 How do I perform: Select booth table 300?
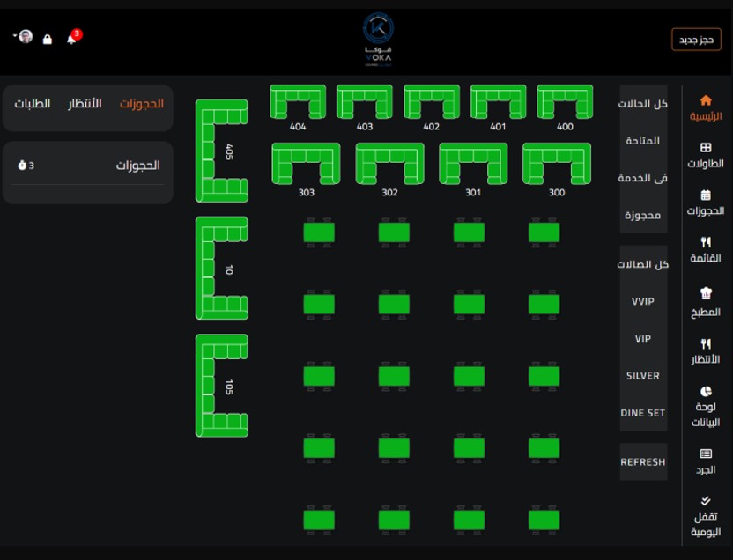point(557,164)
